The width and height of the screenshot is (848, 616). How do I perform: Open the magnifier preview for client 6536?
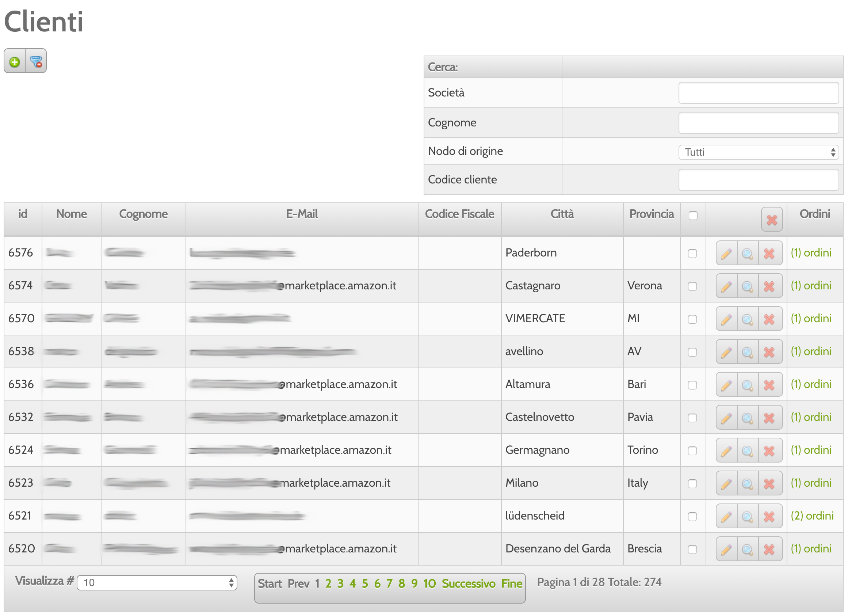pyautogui.click(x=748, y=384)
